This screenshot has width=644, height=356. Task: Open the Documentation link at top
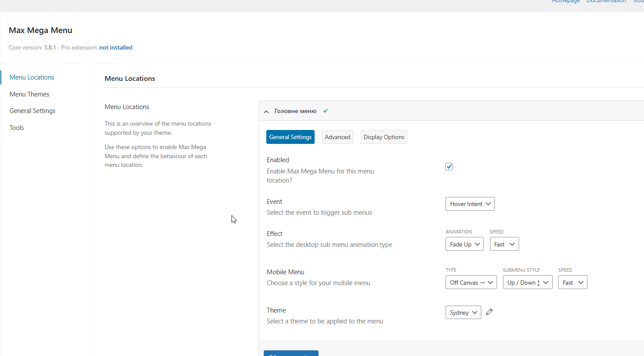606,1
